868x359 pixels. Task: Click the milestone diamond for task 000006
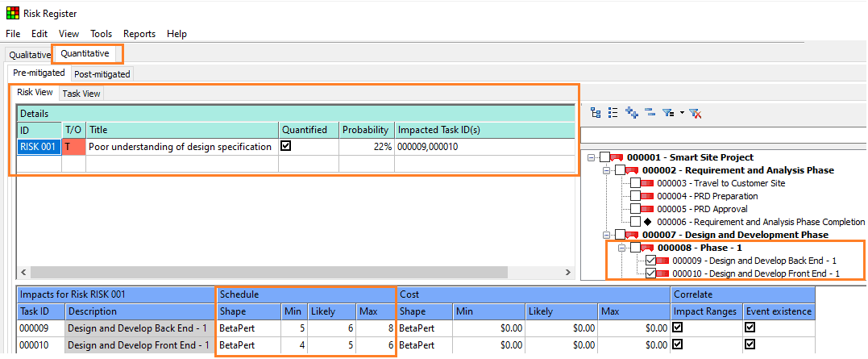[x=647, y=222]
